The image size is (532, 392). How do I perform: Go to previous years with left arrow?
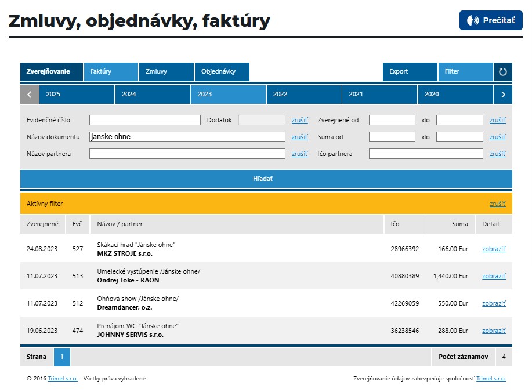click(x=30, y=95)
